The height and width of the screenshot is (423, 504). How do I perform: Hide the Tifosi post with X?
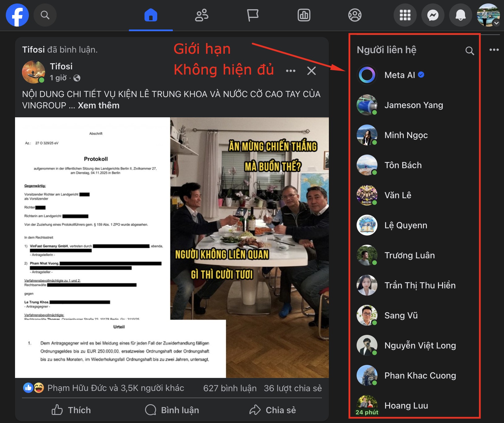[x=312, y=71]
